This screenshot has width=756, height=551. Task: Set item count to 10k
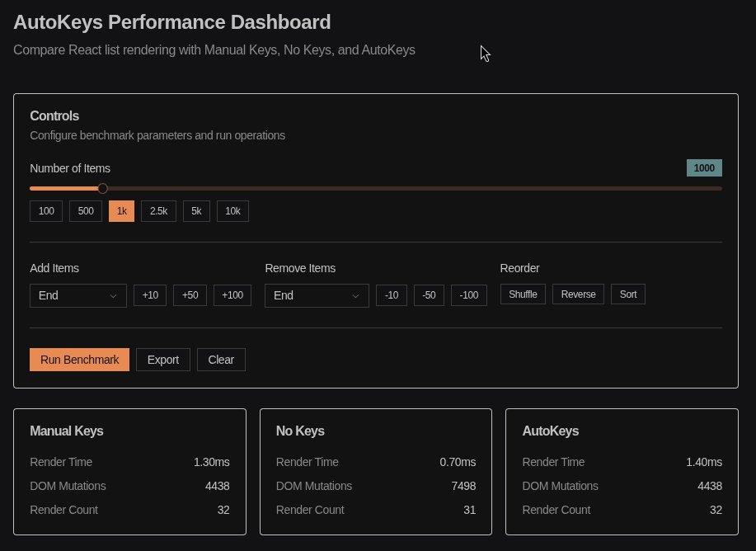(232, 211)
